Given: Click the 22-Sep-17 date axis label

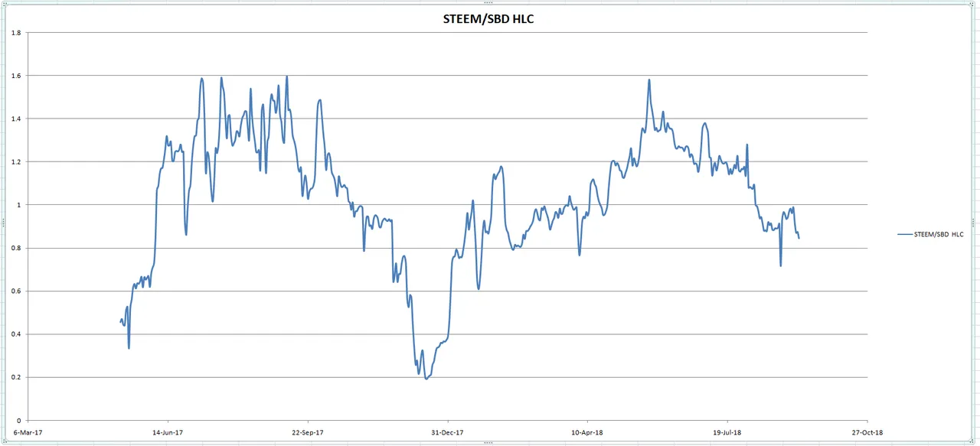Looking at the screenshot, I should [308, 432].
